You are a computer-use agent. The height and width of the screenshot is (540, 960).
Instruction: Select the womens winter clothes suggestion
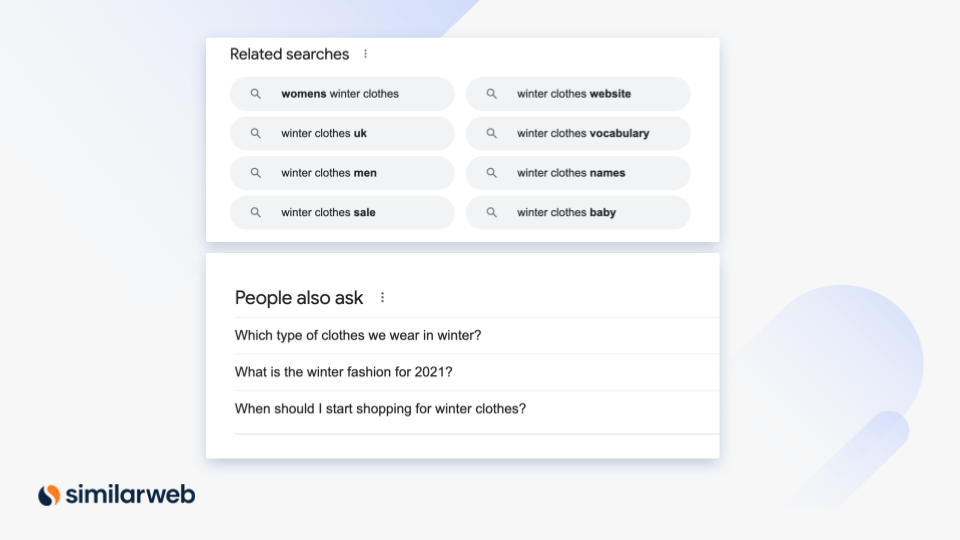click(342, 94)
